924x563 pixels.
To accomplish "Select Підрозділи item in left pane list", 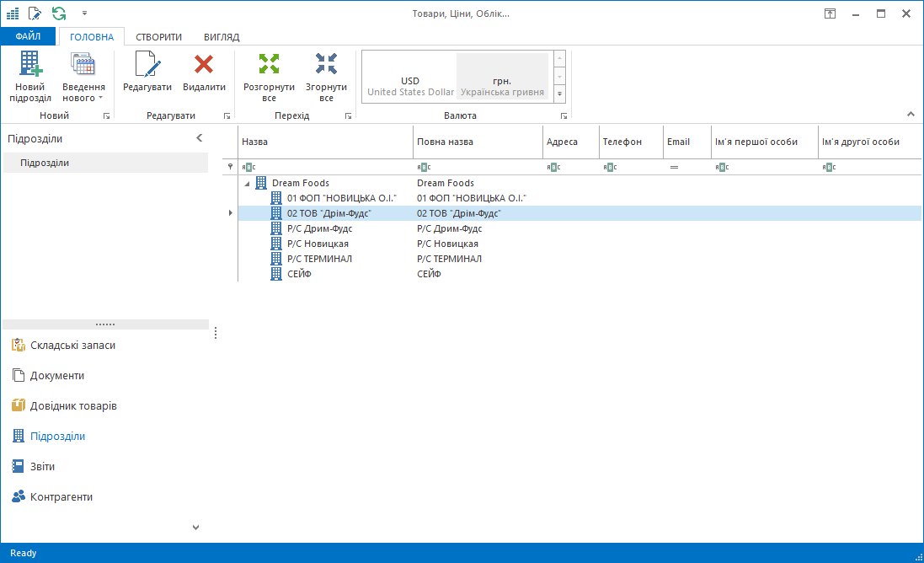I will point(106,163).
